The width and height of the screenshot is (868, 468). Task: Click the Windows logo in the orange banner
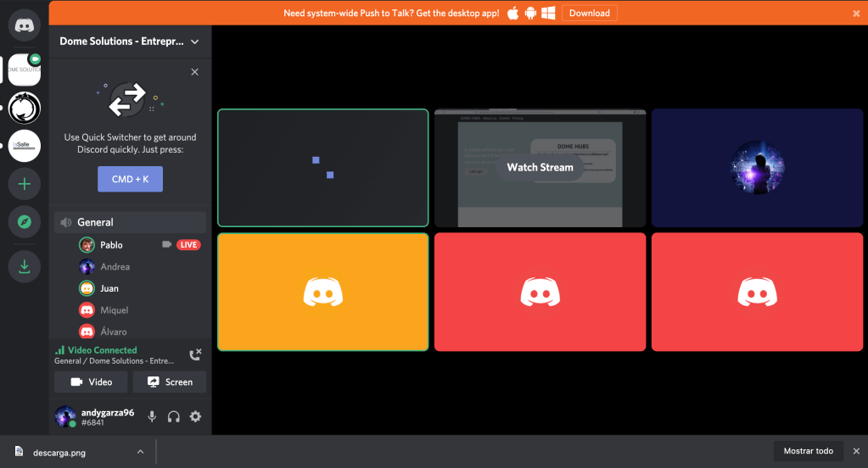coord(548,13)
